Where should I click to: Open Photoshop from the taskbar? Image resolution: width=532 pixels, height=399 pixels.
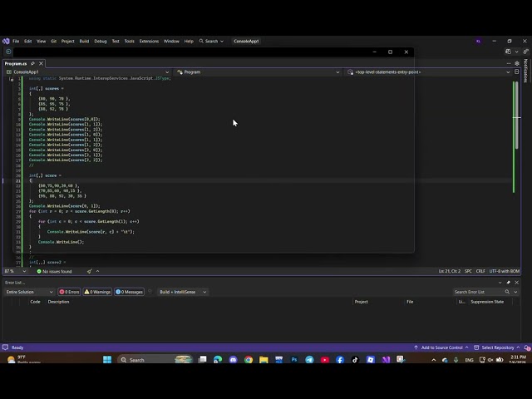(x=294, y=360)
